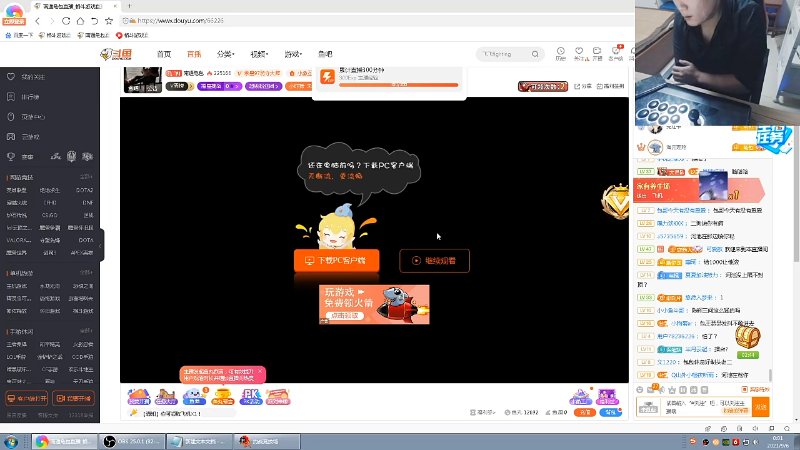Open followed channels heart icon in header
This screenshot has height=450, width=800.
(x=579, y=53)
